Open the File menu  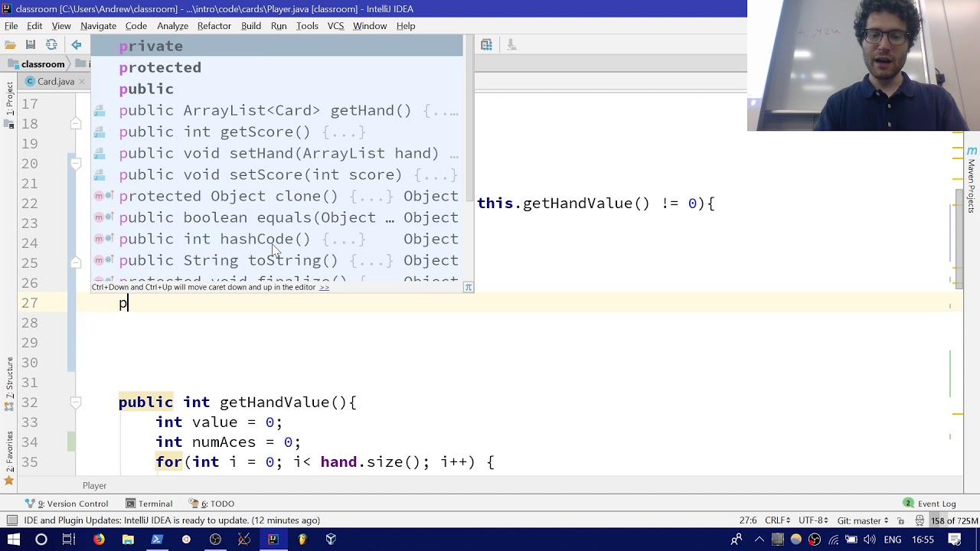pos(11,26)
